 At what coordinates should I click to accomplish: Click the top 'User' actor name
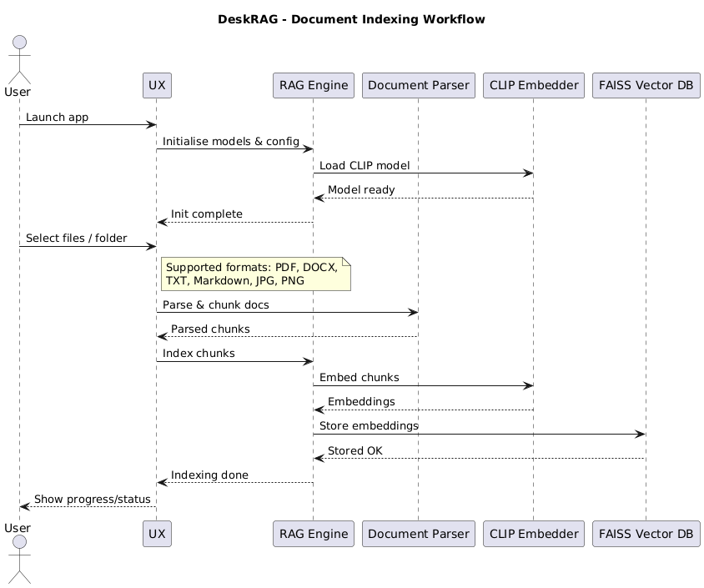pyautogui.click(x=18, y=92)
